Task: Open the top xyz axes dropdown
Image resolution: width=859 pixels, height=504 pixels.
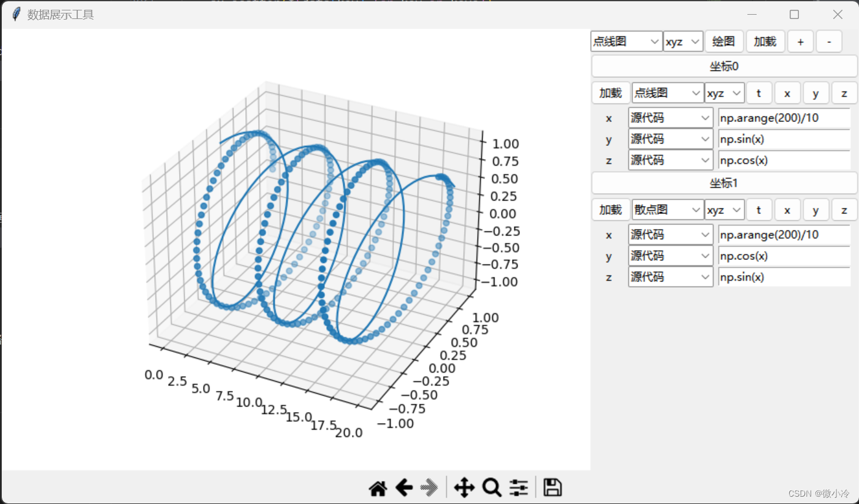Action: pos(683,41)
